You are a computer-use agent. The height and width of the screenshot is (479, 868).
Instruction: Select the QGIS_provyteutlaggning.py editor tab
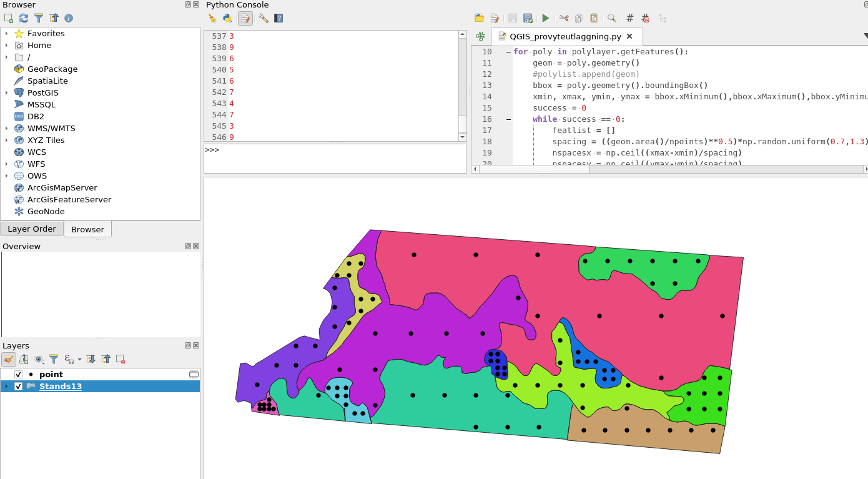pos(566,36)
